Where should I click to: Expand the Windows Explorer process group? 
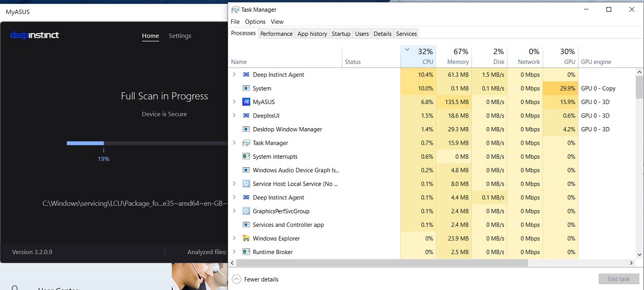(234, 239)
